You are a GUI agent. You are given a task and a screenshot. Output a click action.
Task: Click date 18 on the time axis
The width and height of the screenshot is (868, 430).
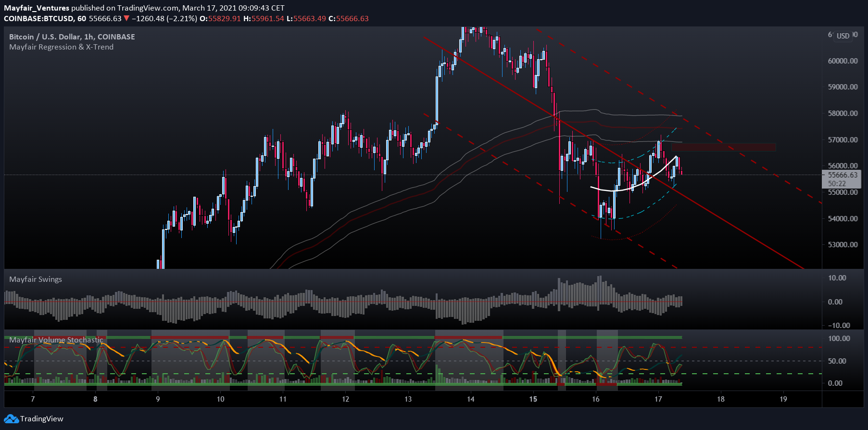pos(721,399)
